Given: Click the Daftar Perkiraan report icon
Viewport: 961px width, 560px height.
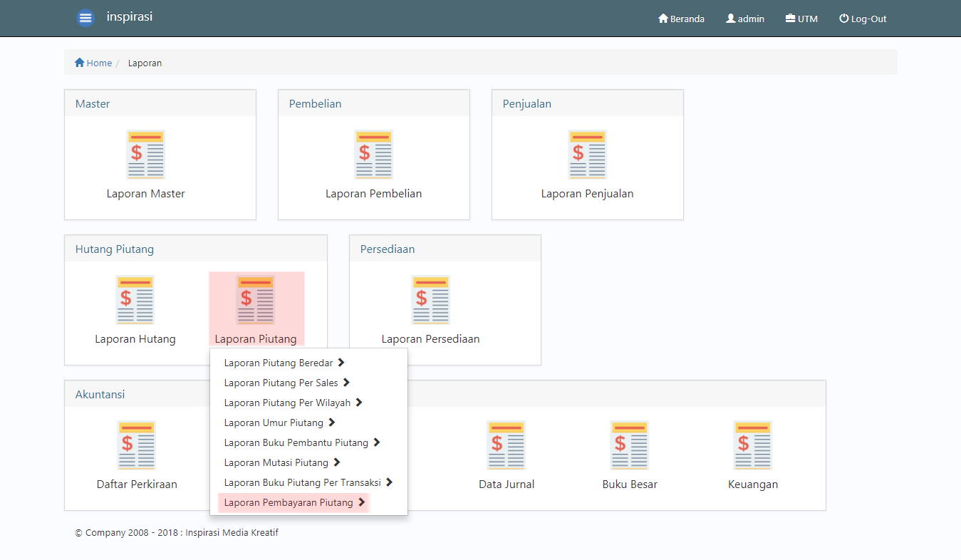Looking at the screenshot, I should (137, 445).
